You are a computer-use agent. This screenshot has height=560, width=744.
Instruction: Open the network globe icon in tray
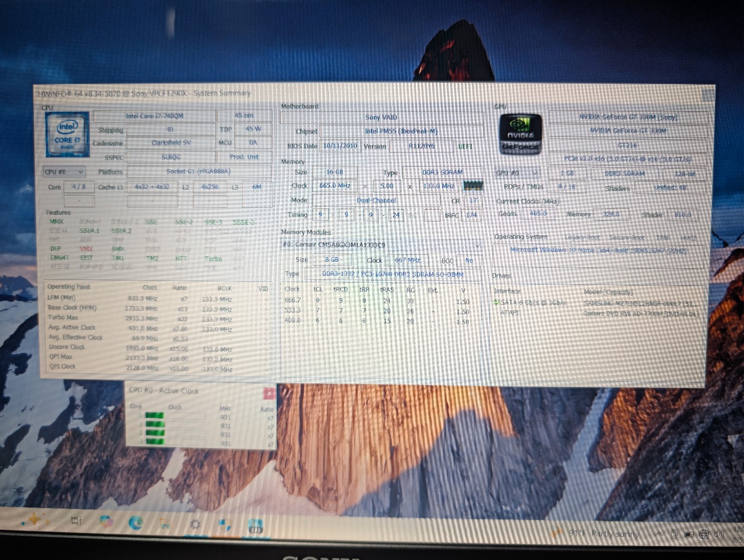pos(704,534)
